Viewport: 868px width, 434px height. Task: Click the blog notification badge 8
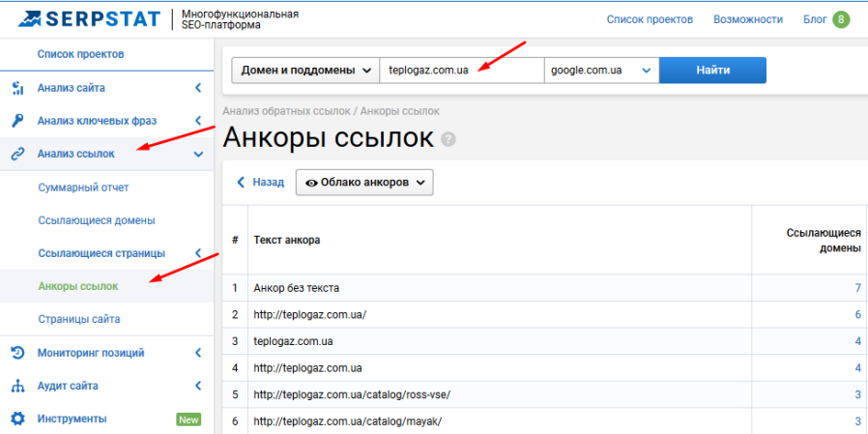pyautogui.click(x=841, y=19)
